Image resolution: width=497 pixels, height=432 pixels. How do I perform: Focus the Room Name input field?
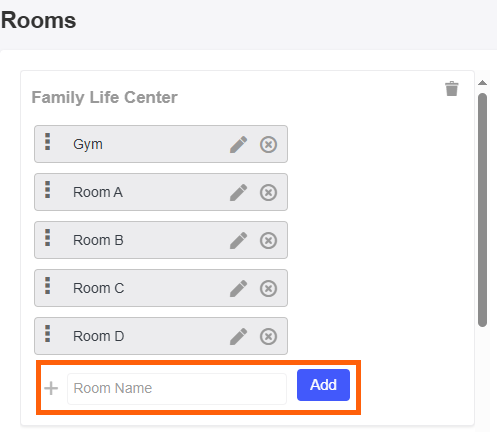pyautogui.click(x=177, y=389)
